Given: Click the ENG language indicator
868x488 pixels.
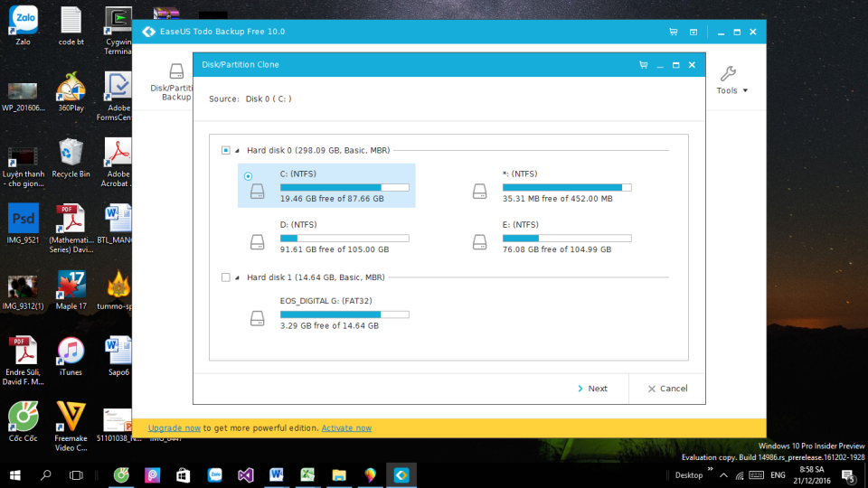Looking at the screenshot, I should pyautogui.click(x=778, y=475).
